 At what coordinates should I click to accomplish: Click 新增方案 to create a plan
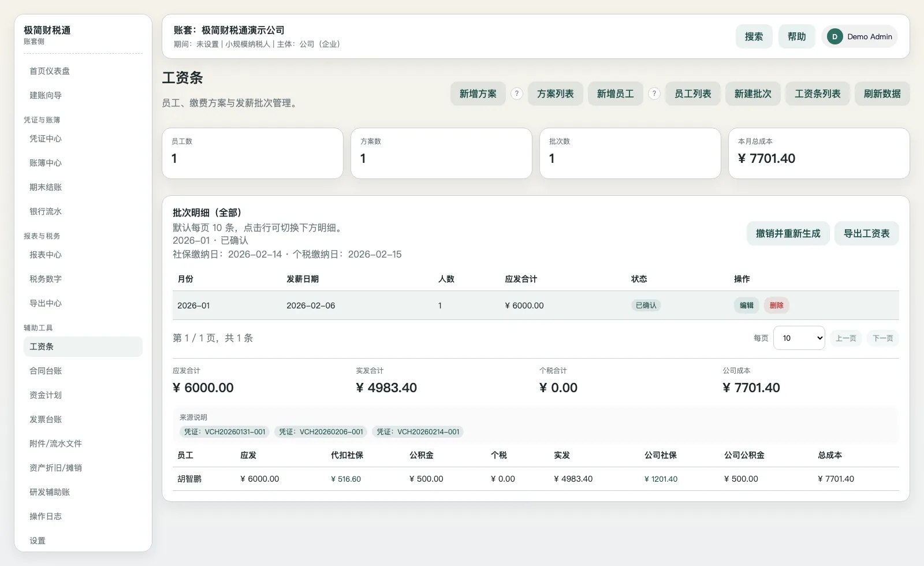pos(478,93)
